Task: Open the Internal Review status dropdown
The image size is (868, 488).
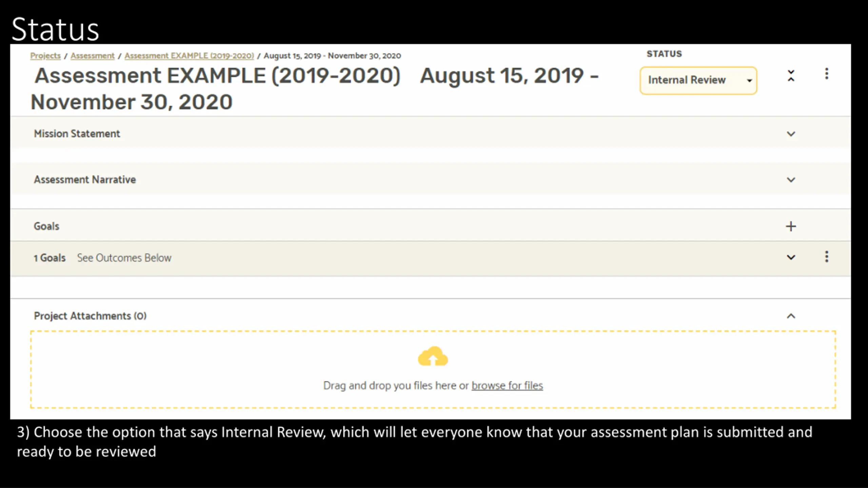Action: [x=698, y=80]
